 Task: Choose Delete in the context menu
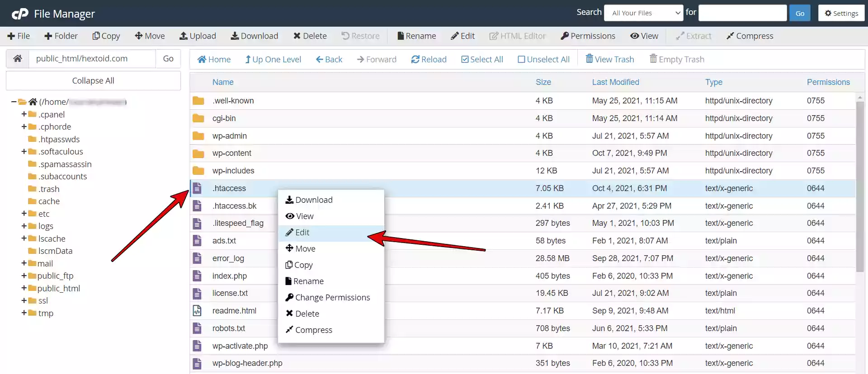[331, 314]
